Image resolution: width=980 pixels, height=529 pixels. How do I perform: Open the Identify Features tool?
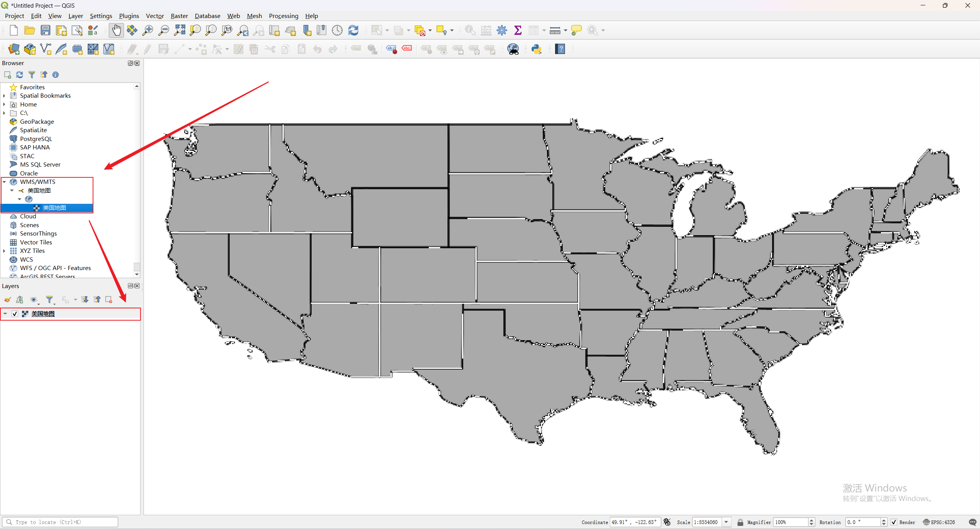coord(470,30)
